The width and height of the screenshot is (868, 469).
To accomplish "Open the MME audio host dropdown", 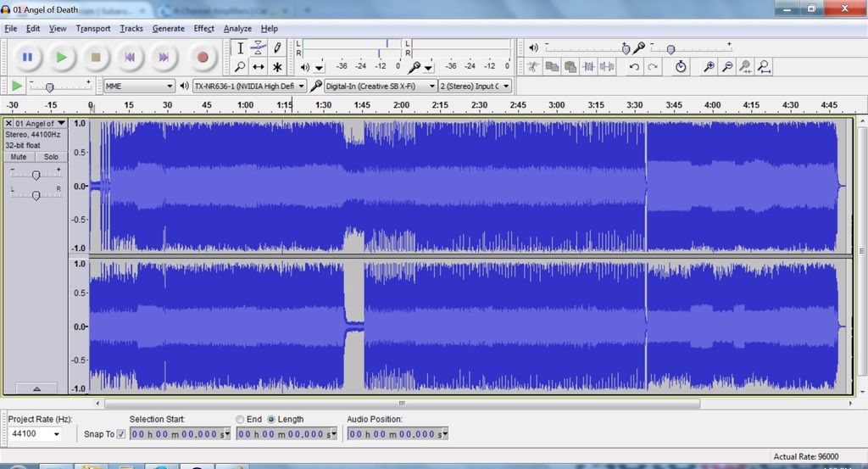I will (138, 86).
